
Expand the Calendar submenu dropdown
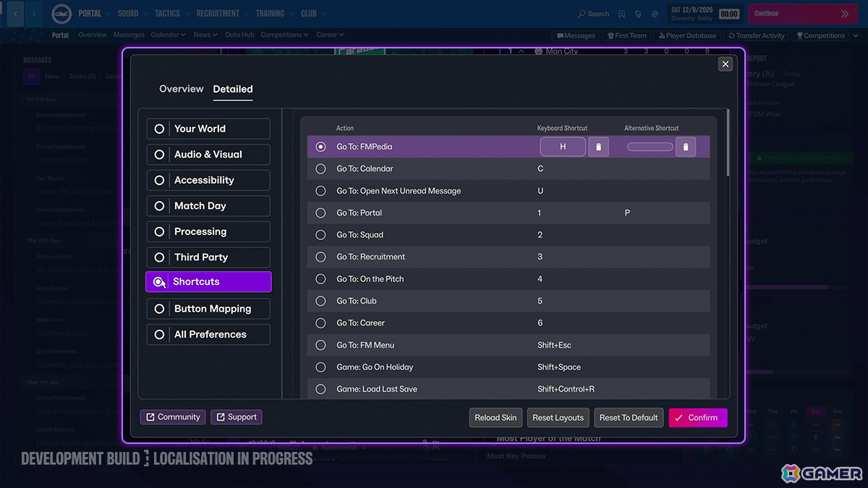168,35
